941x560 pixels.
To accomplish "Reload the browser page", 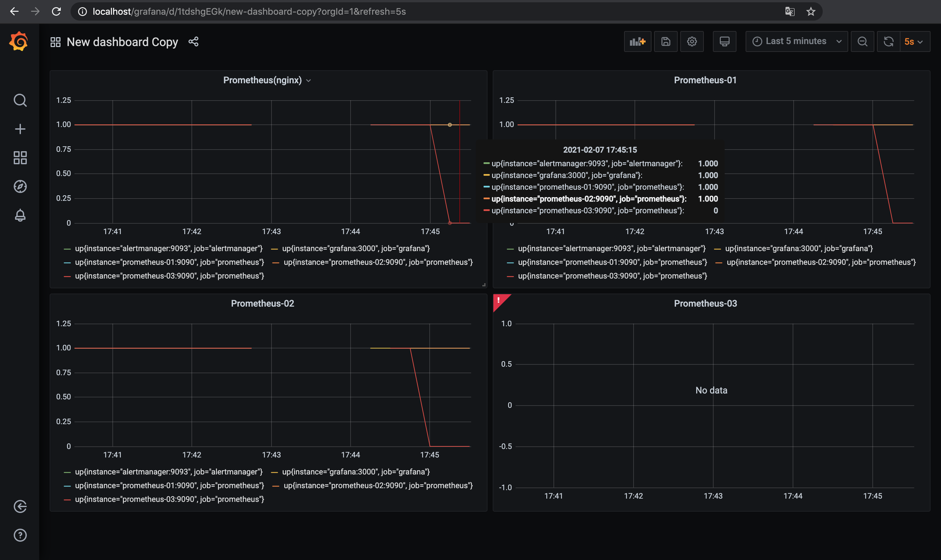I will tap(57, 11).
